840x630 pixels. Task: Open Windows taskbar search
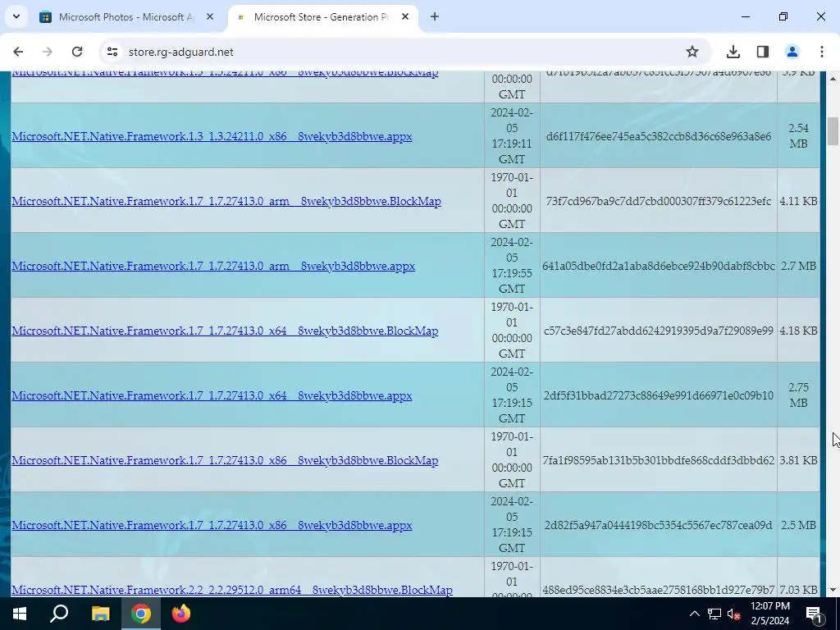click(59, 614)
